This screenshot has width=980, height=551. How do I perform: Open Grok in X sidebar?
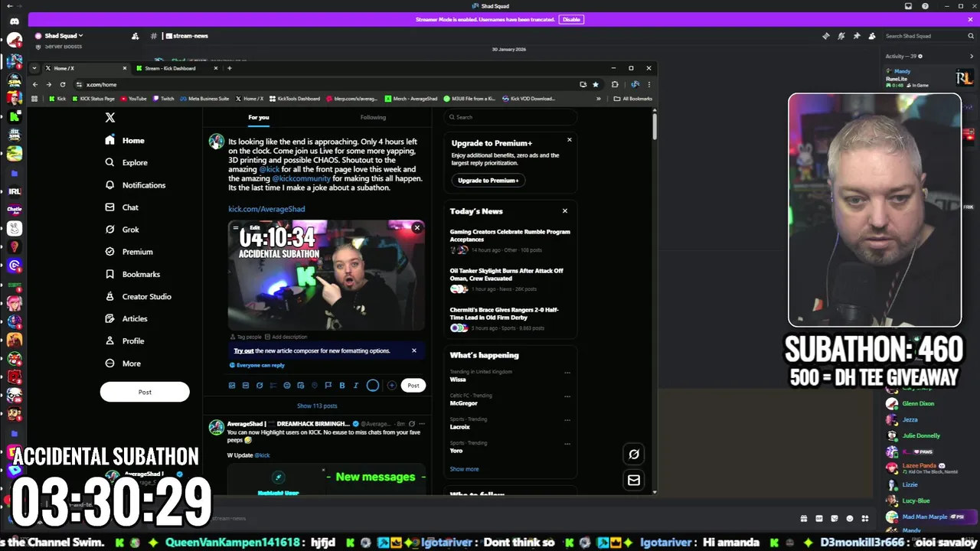(x=122, y=230)
